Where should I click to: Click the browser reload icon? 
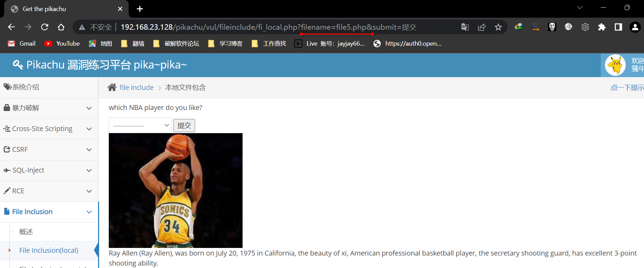(45, 27)
